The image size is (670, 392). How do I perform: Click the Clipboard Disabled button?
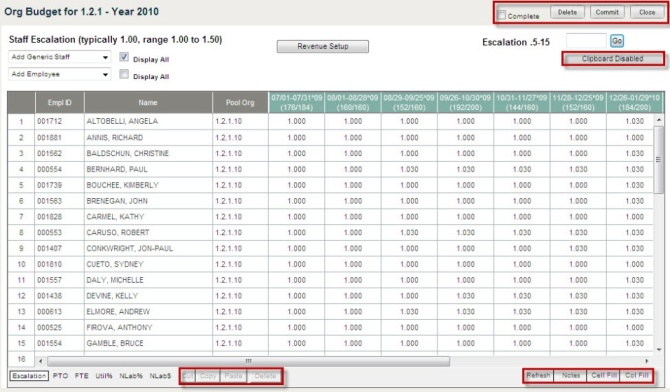click(613, 59)
